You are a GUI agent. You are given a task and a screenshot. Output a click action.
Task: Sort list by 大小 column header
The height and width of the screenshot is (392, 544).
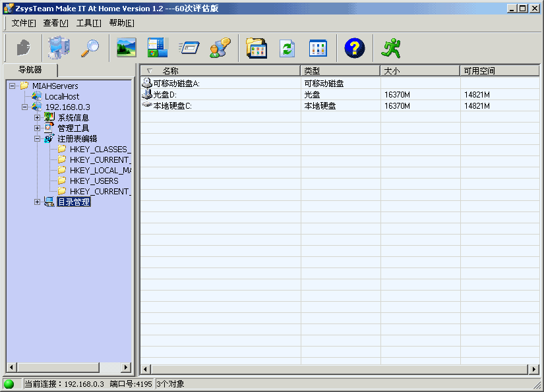(x=419, y=70)
